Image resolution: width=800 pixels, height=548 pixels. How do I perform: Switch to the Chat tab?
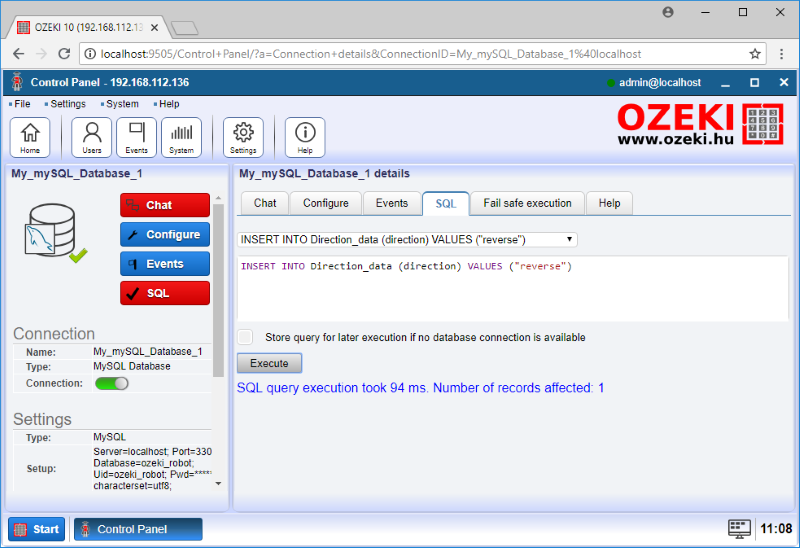[x=265, y=203]
